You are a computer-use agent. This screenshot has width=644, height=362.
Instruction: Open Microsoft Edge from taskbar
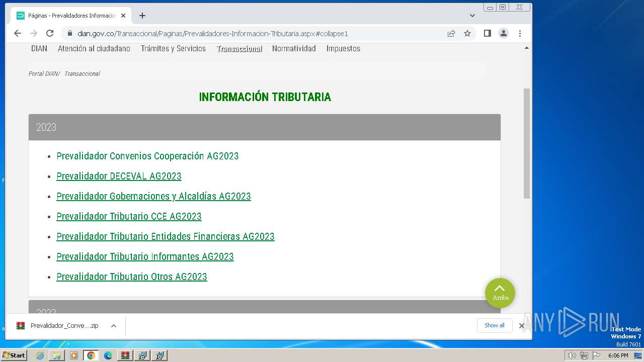click(108, 355)
